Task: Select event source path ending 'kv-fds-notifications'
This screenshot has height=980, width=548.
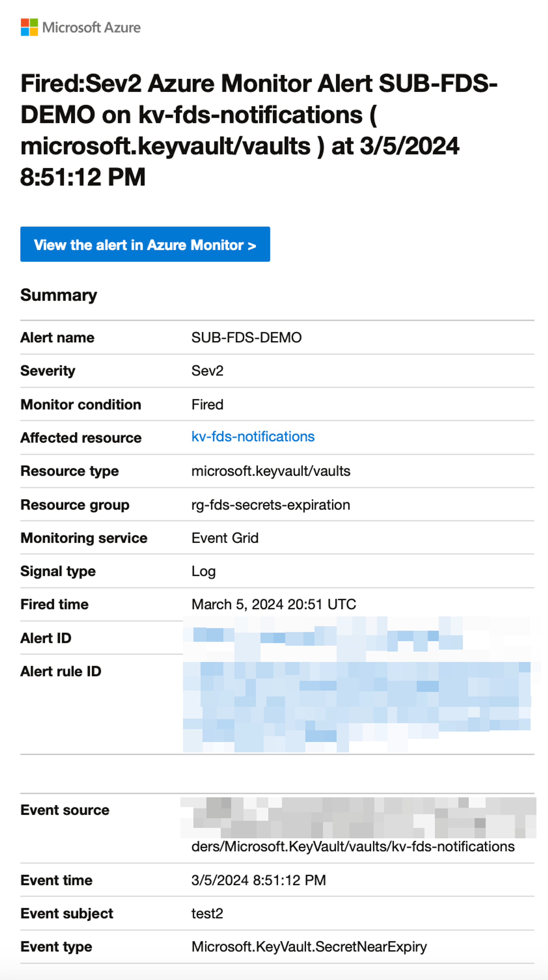Action: click(x=353, y=847)
